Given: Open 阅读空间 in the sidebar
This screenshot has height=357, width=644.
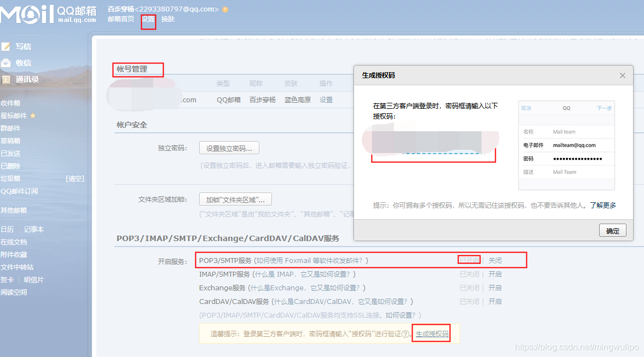Looking at the screenshot, I should [x=14, y=292].
